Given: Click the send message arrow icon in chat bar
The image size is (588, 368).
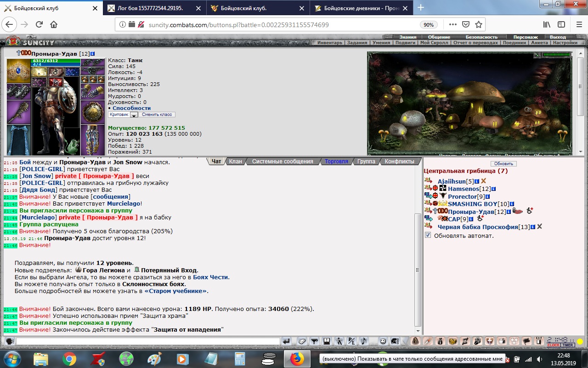Looking at the screenshot, I should pyautogui.click(x=286, y=341).
